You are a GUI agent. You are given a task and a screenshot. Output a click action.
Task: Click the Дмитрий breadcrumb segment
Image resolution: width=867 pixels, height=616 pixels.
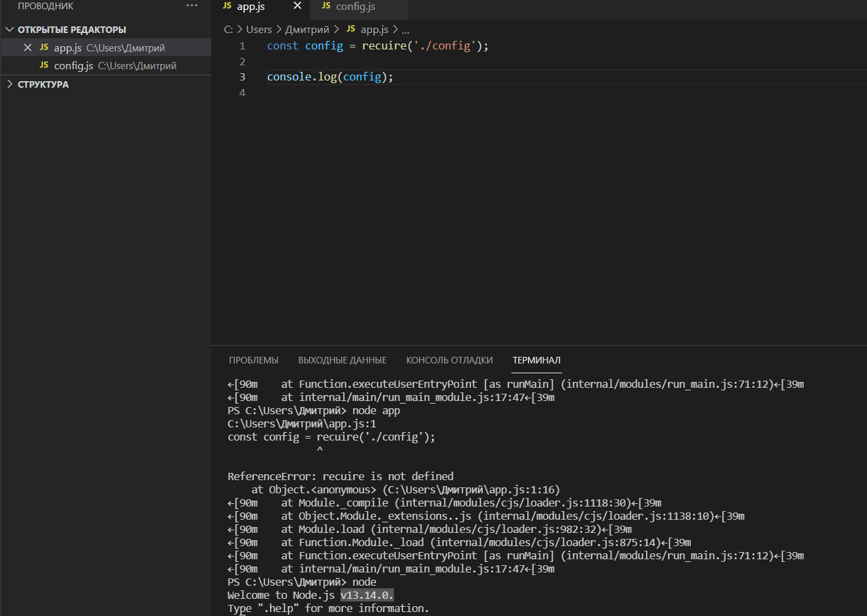307,30
